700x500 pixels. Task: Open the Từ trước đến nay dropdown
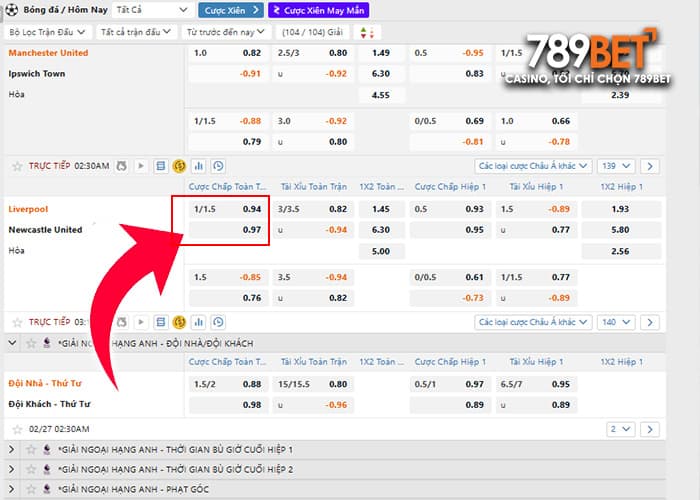pyautogui.click(x=225, y=32)
